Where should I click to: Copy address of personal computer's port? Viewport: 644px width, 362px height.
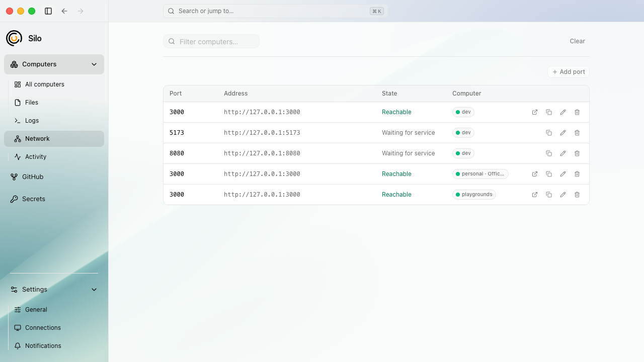pyautogui.click(x=549, y=174)
